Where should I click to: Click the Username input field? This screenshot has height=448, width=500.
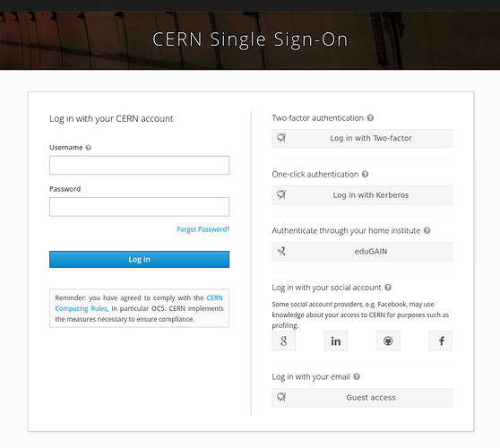pyautogui.click(x=140, y=165)
